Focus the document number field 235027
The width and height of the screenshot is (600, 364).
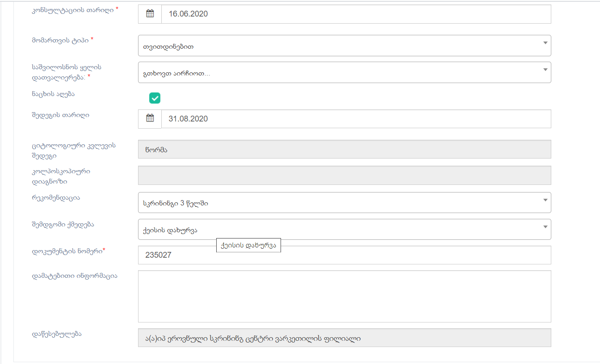coord(344,255)
